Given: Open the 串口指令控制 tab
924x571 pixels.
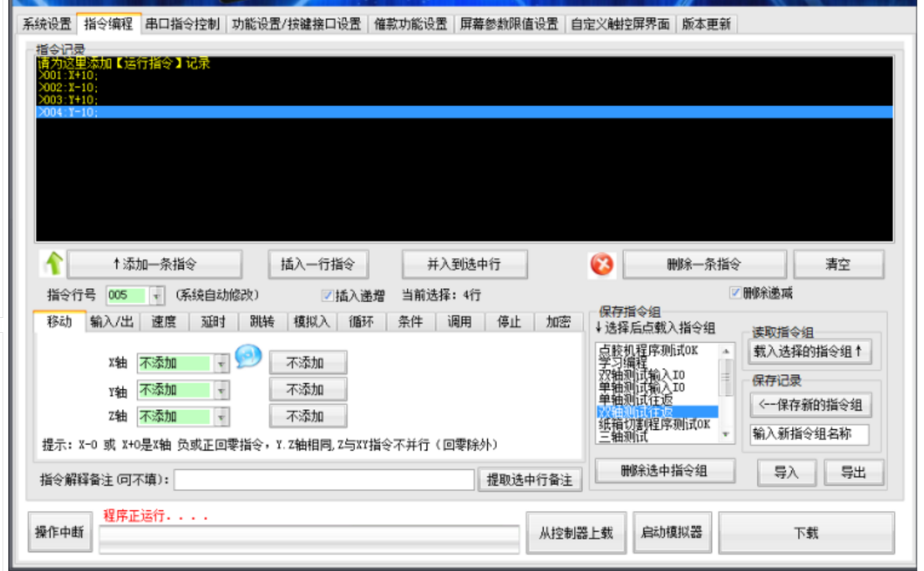Looking at the screenshot, I should [x=182, y=24].
